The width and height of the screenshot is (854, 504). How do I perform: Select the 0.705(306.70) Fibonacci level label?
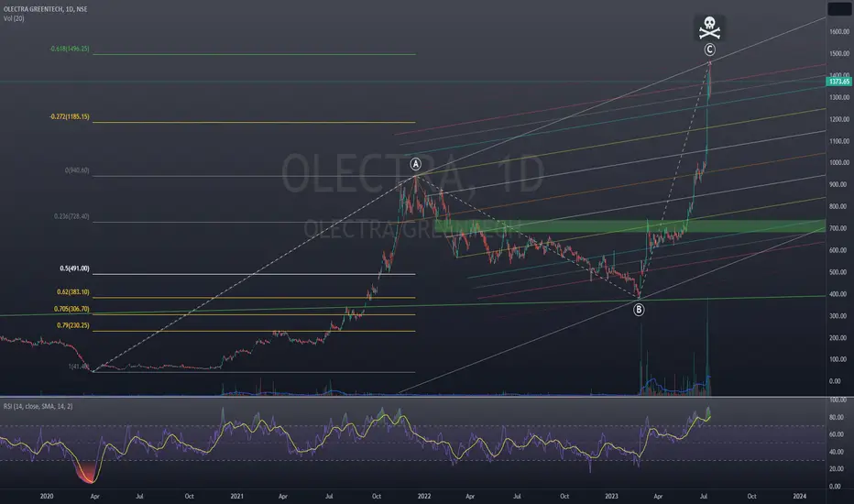(x=71, y=309)
